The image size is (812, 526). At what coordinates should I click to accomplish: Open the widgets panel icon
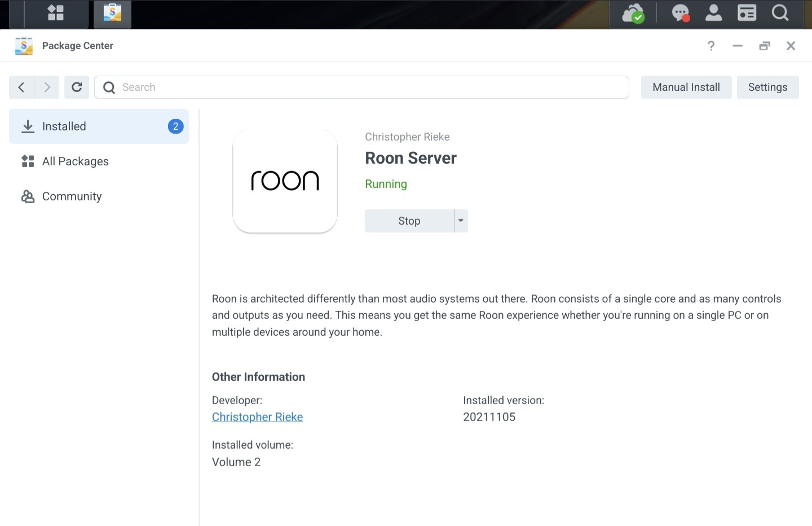[747, 14]
